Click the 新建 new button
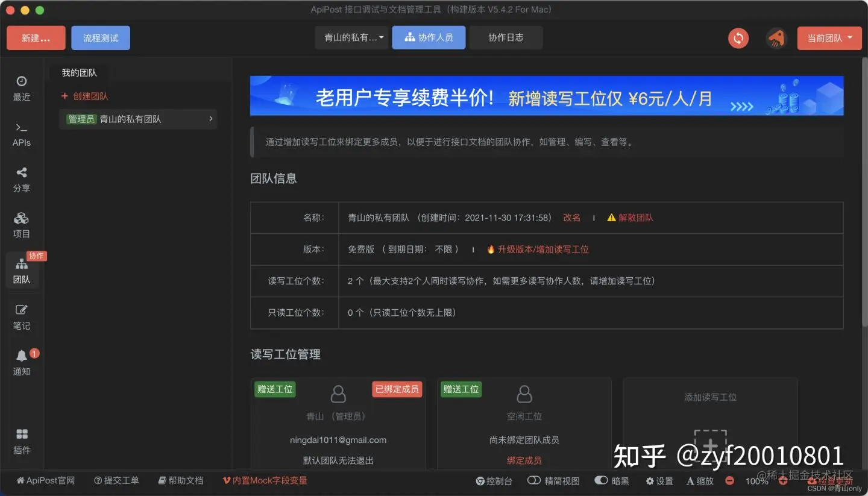Viewport: 868px width, 496px height. (x=36, y=38)
